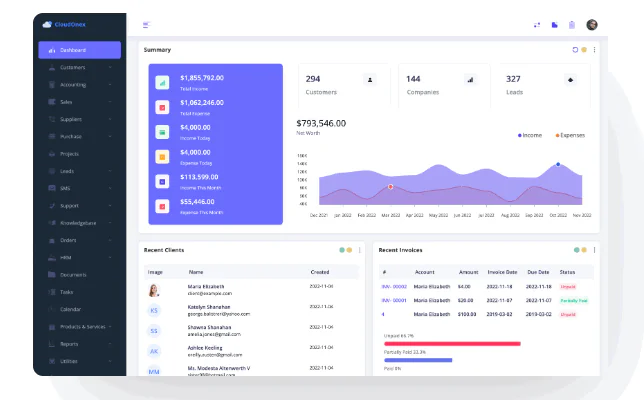Click the Support sidebar icon
The height and width of the screenshot is (400, 644).
(x=52, y=205)
